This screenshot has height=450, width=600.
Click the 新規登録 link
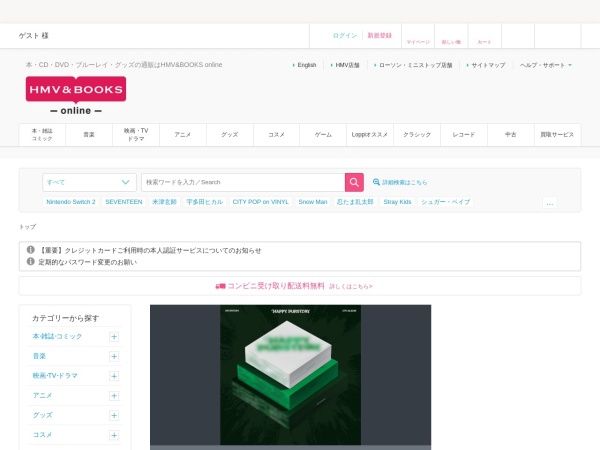point(380,36)
